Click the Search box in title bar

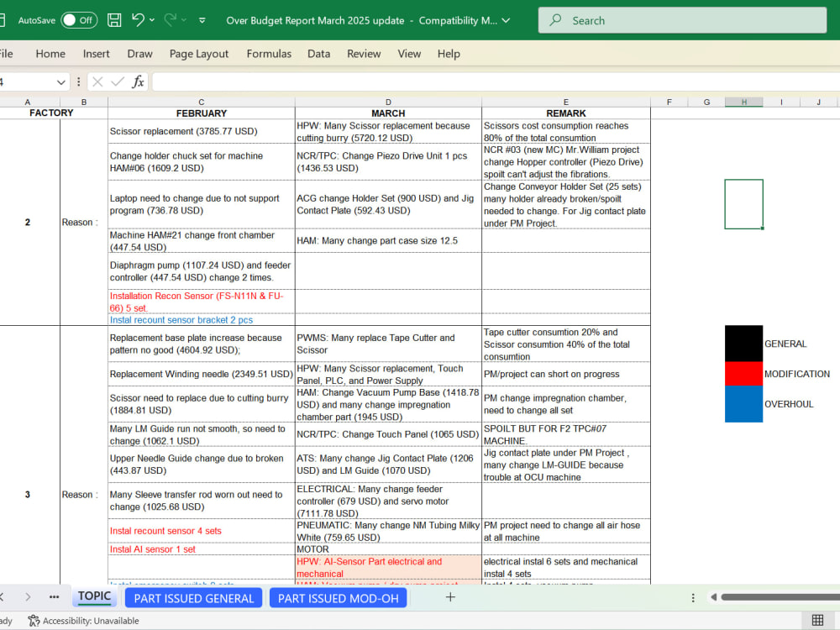click(682, 20)
